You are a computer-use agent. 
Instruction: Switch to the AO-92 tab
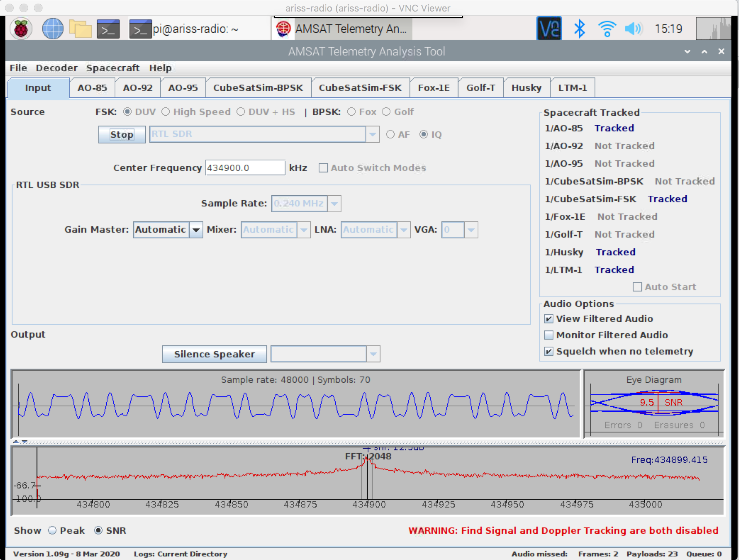[x=138, y=88]
